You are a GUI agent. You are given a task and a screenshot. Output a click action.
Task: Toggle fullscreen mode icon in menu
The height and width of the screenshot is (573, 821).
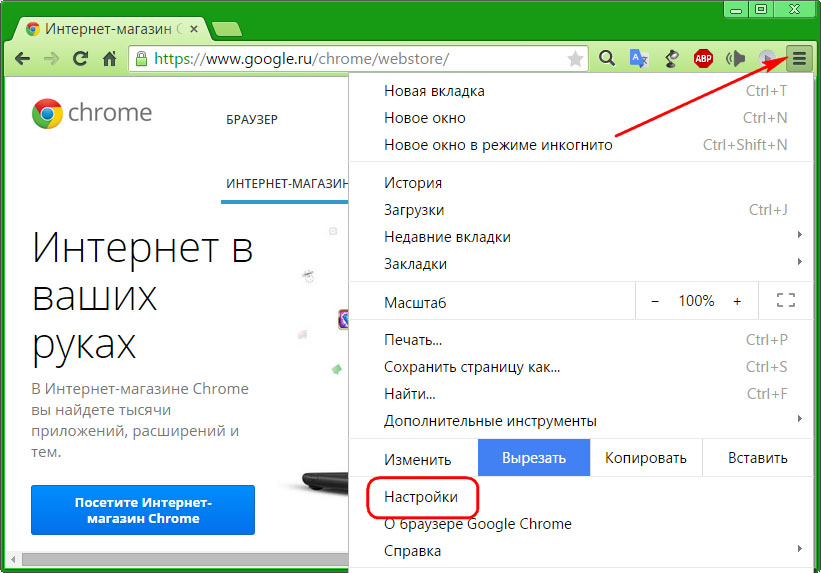[x=785, y=301]
